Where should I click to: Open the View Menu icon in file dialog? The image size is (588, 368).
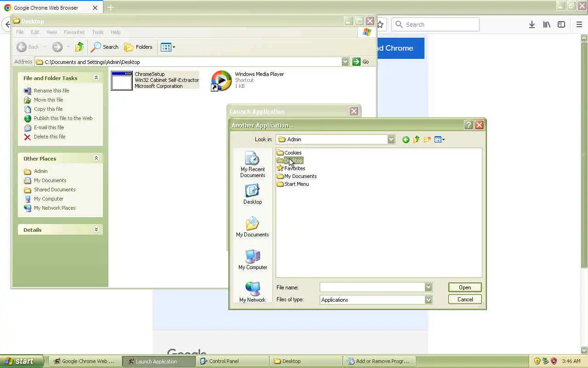pos(440,139)
